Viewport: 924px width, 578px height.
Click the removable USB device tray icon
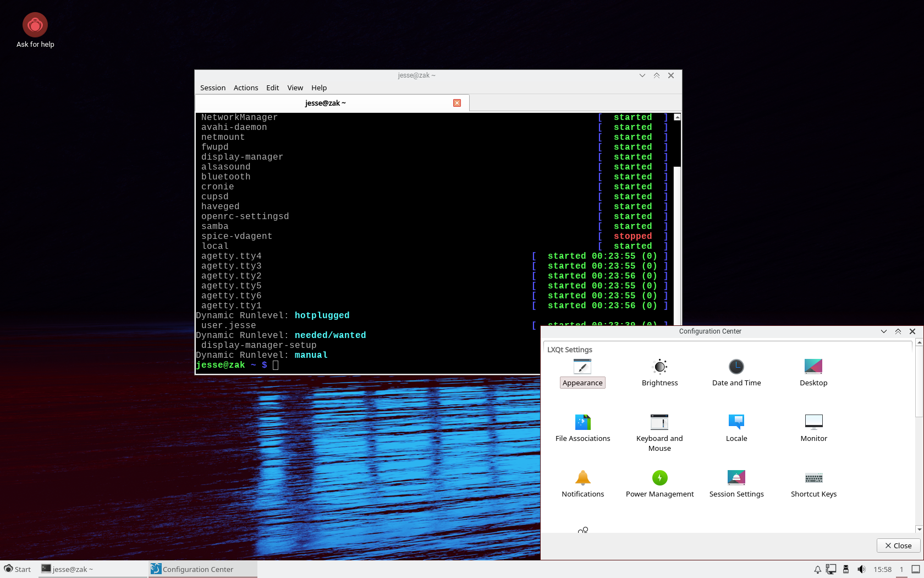tap(846, 570)
